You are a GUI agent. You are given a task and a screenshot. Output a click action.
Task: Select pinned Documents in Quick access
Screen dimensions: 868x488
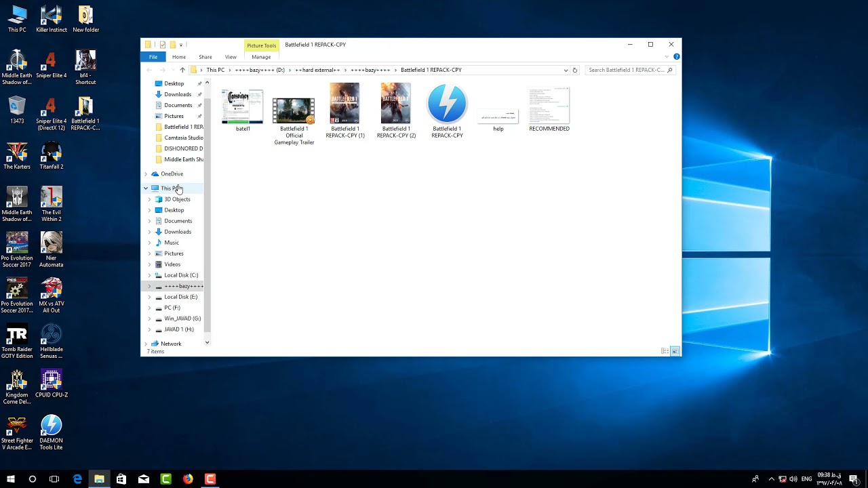tap(178, 105)
